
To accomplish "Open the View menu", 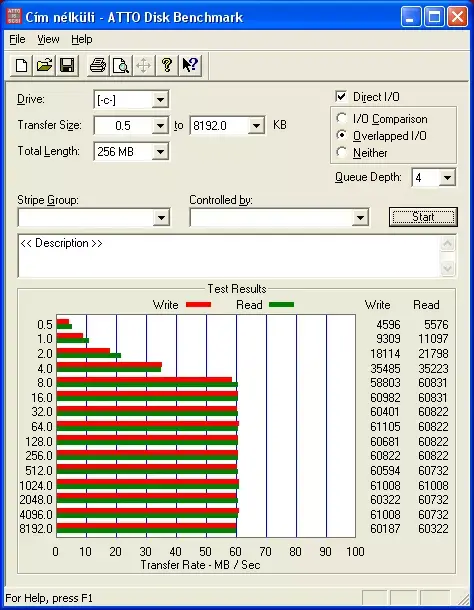I will 48,39.
